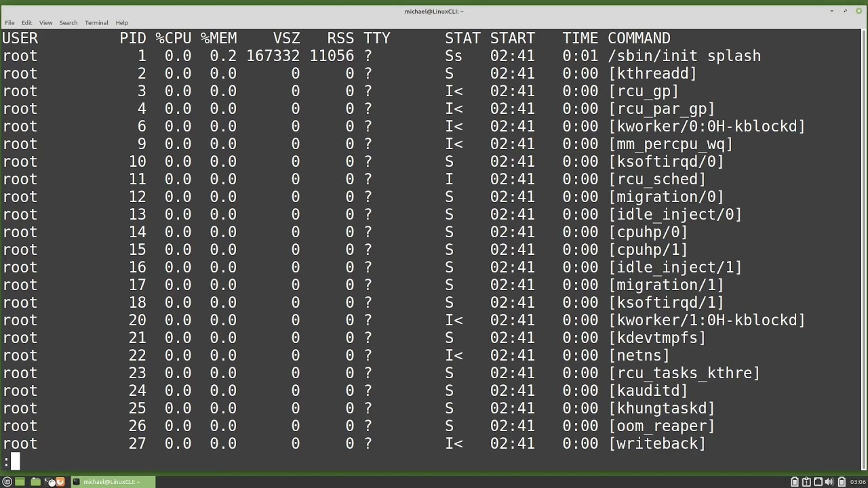Minimize the terminal window
868x488 pixels.
831,11
